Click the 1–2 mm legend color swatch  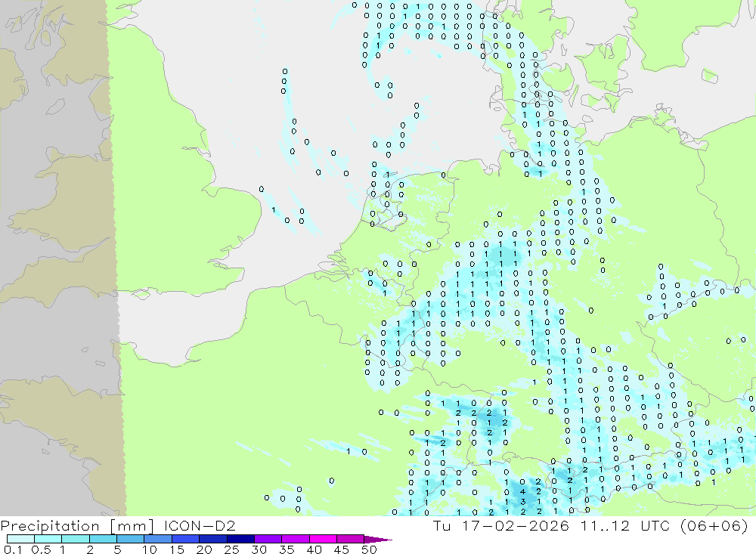pos(75,539)
